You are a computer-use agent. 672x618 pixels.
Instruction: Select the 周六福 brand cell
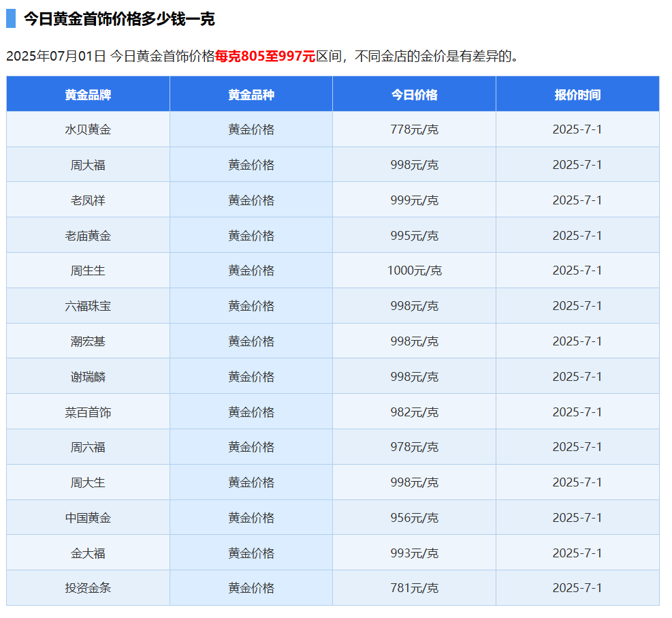[88, 447]
